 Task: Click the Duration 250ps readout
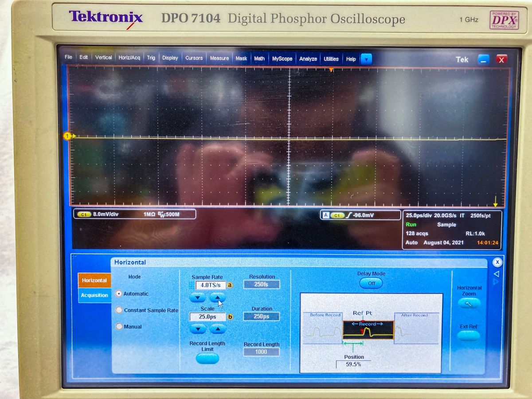[x=262, y=317]
